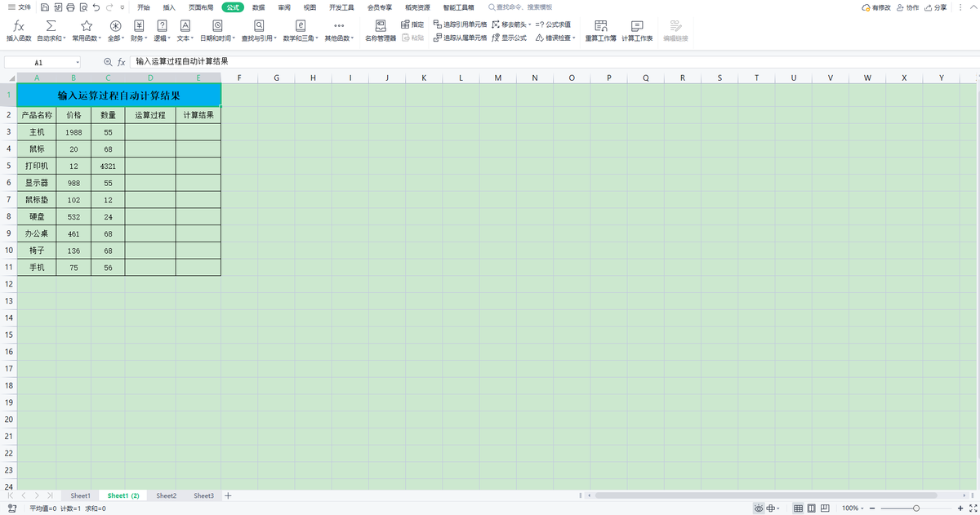Switch to the 视图 ribbon tab

[x=310, y=7]
